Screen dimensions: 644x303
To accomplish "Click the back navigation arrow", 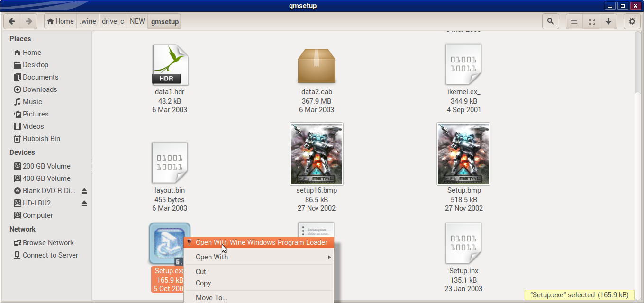I will coord(12,21).
